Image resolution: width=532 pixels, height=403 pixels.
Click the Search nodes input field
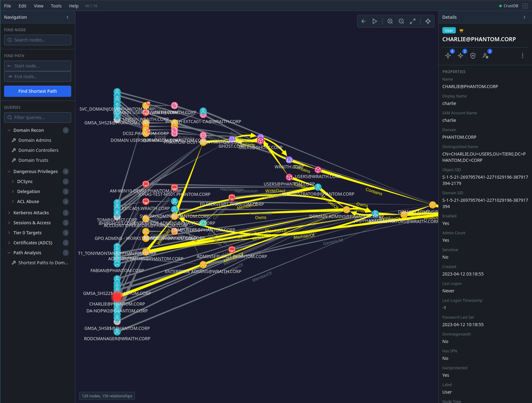pos(37,40)
